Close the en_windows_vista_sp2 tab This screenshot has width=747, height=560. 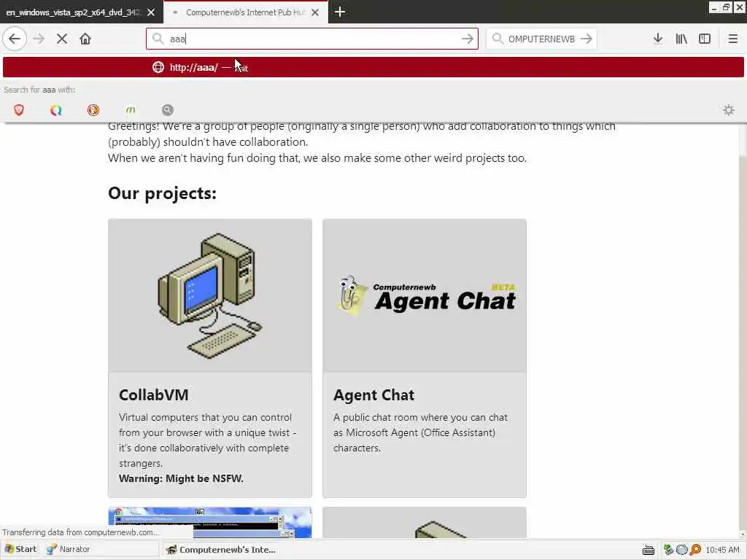point(151,12)
